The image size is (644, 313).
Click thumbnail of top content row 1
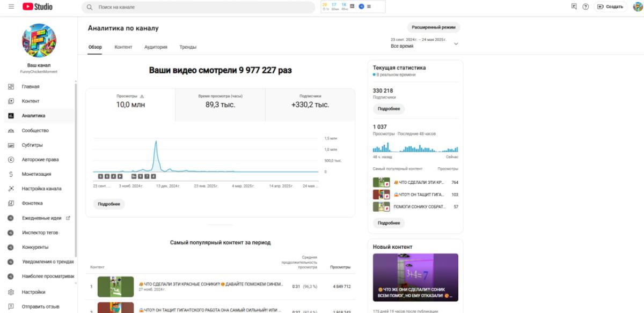pyautogui.click(x=115, y=287)
